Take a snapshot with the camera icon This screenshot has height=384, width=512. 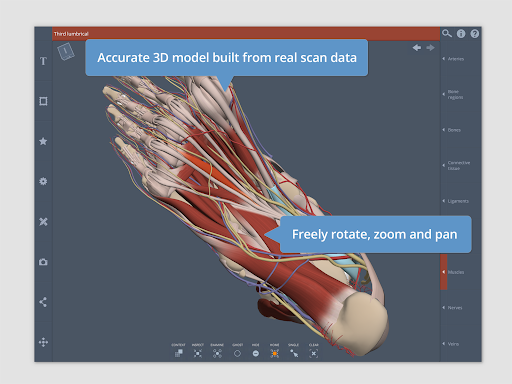[x=43, y=262]
